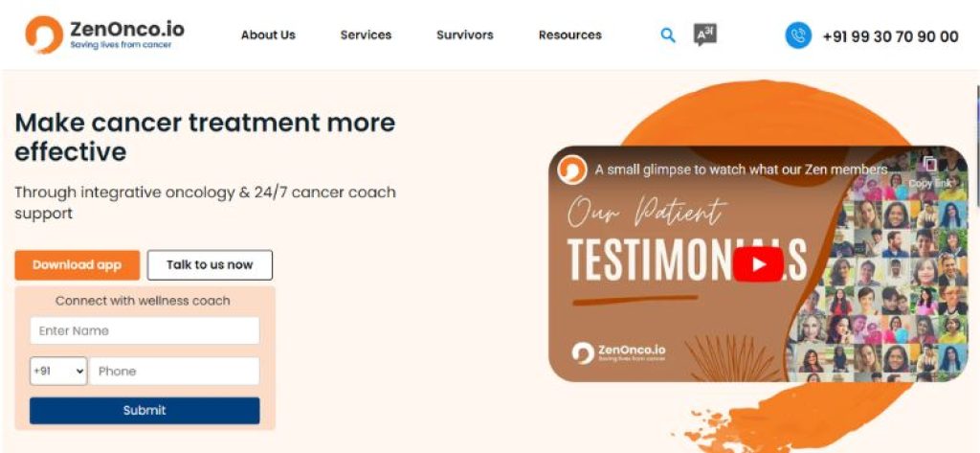Click the Talk to us now button
This screenshot has height=453, width=980.
pos(210,264)
